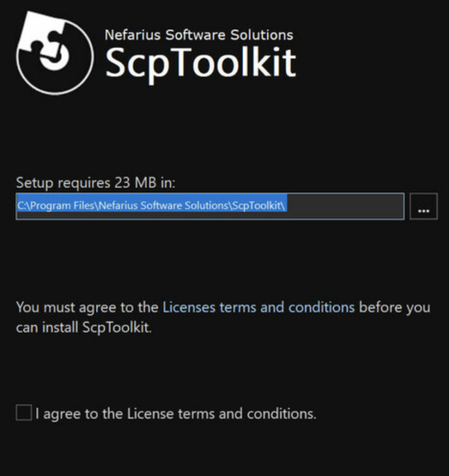Image resolution: width=449 pixels, height=476 pixels.
Task: Click "C:\Program Files" at the start of the path
Action: click(50, 206)
